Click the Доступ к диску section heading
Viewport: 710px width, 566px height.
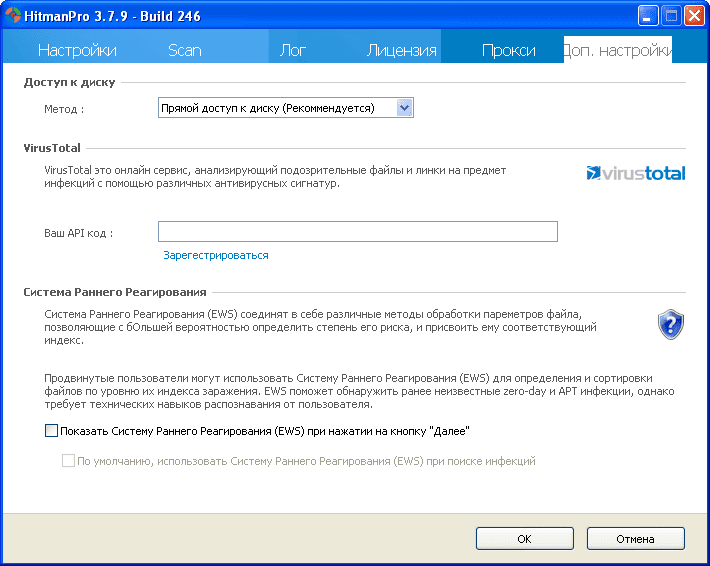(69, 82)
